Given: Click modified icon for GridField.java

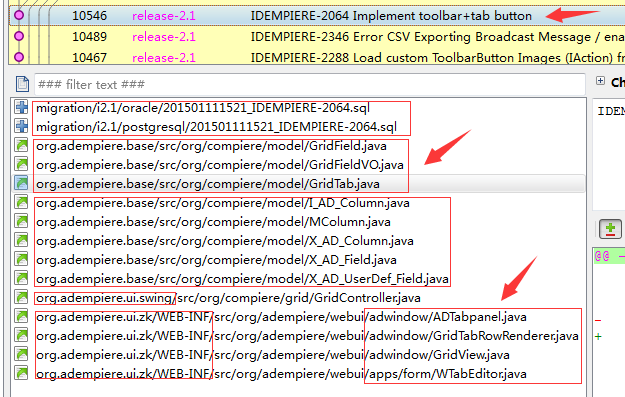Looking at the screenshot, I should 22,145.
